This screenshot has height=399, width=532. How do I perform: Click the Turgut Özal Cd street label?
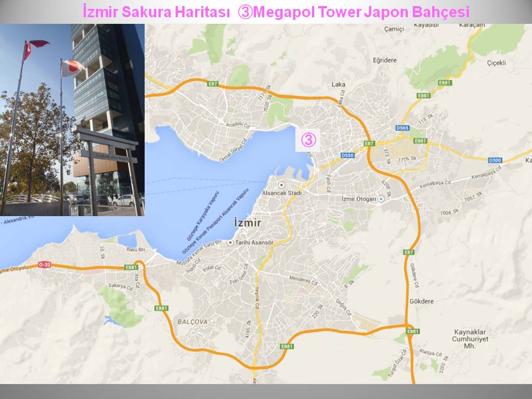(x=397, y=365)
